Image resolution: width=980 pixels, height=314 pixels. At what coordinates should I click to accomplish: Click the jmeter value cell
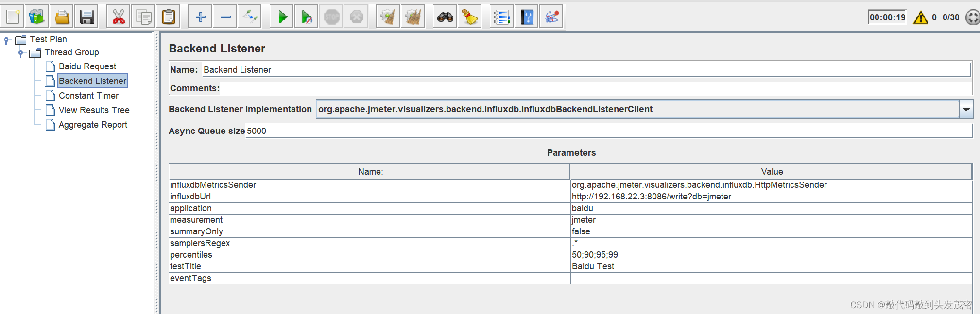[x=771, y=220]
